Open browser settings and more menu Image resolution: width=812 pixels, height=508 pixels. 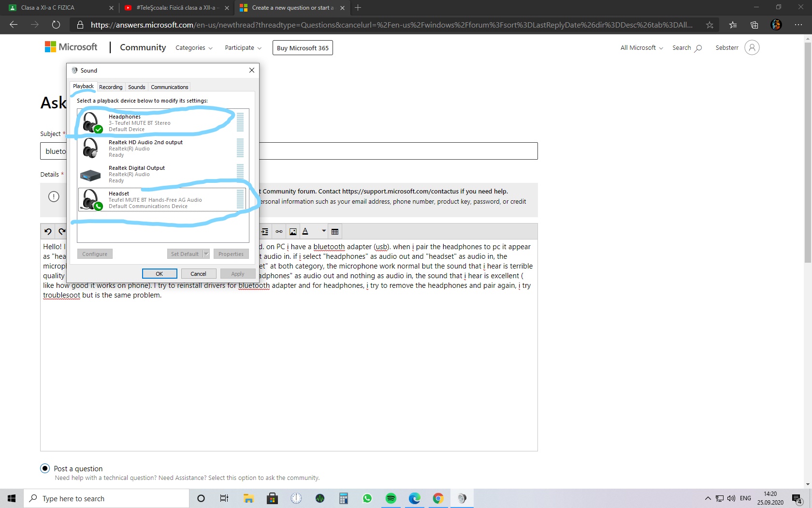coord(798,25)
